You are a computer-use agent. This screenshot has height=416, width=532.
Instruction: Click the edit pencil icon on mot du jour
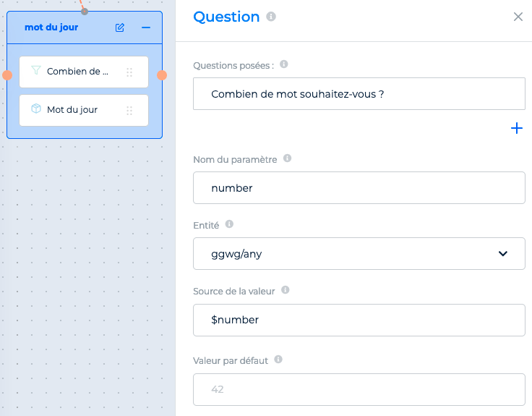tap(120, 27)
